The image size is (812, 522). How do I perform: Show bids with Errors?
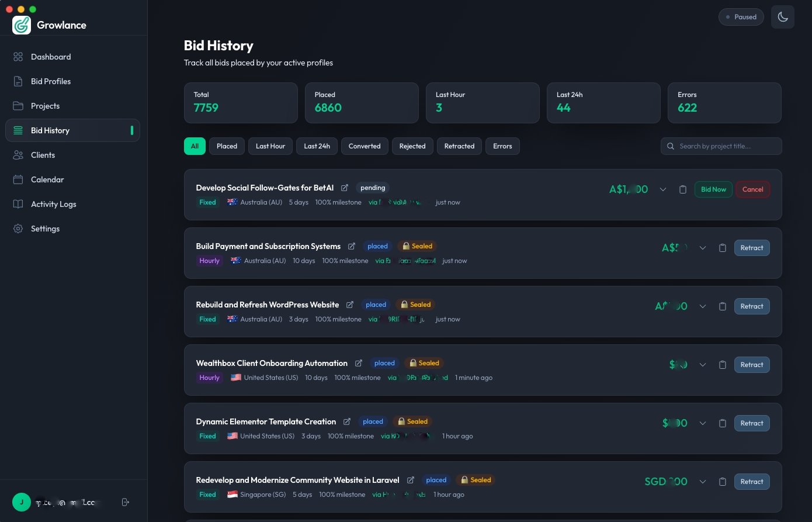(x=502, y=146)
